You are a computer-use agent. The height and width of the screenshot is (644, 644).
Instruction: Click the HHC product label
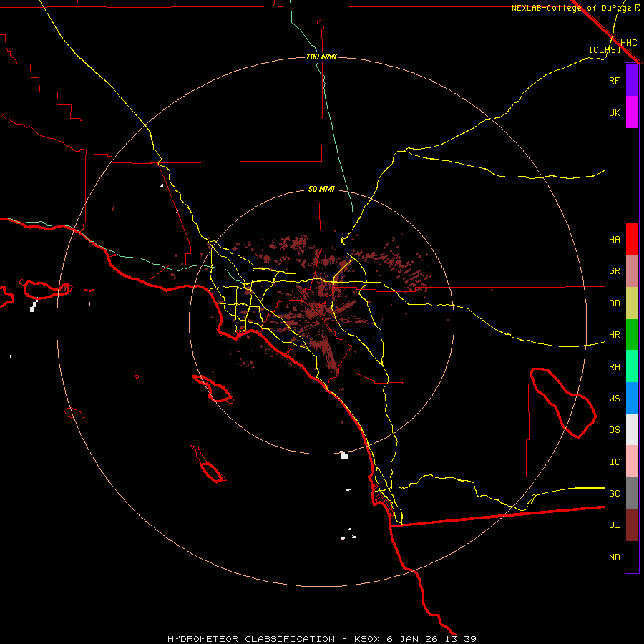(628, 43)
